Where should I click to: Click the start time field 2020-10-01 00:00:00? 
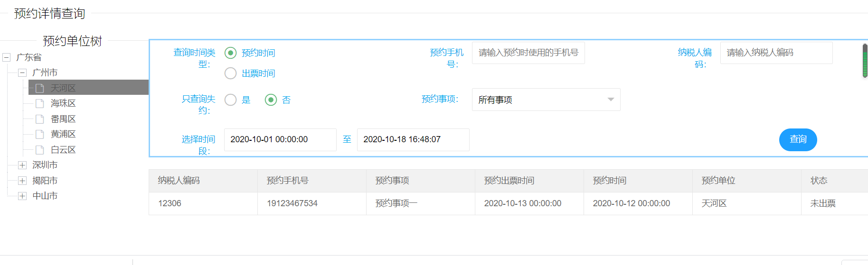click(280, 139)
